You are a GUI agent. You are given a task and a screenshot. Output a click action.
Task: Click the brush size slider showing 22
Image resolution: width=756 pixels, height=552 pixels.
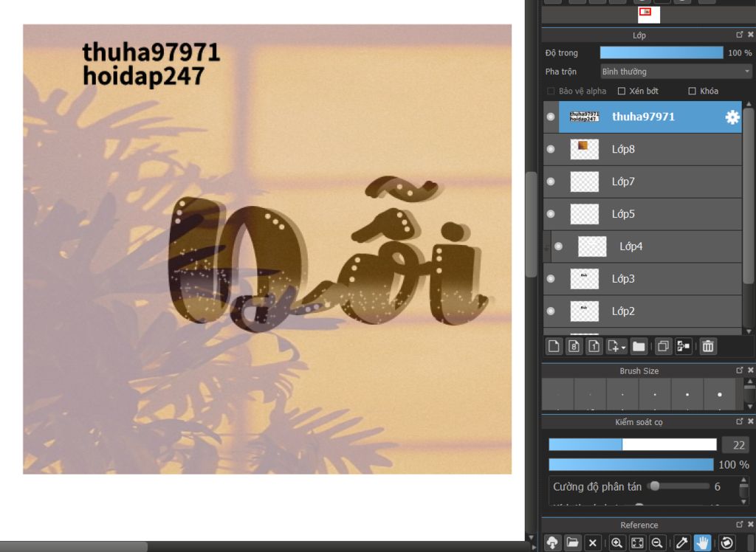633,444
